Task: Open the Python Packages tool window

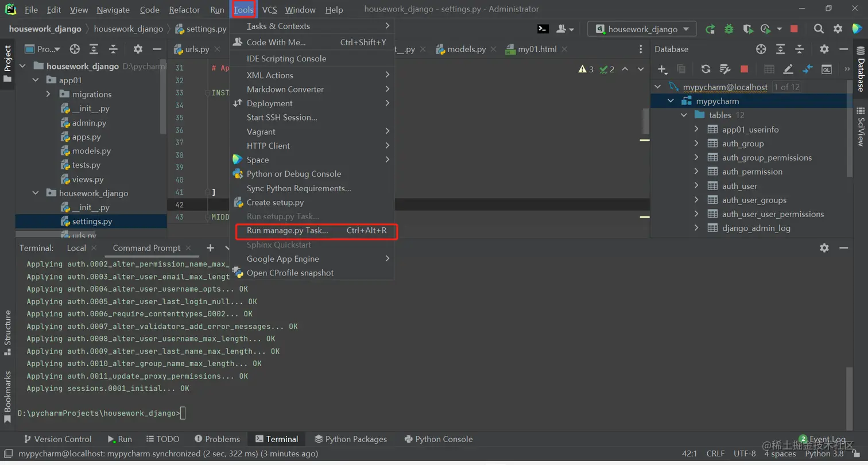Action: click(x=351, y=439)
